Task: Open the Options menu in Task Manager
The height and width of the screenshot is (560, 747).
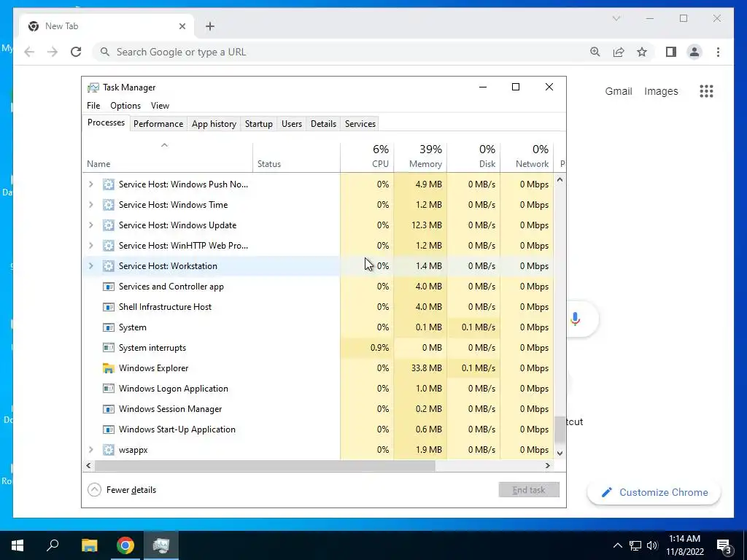Action: pyautogui.click(x=125, y=106)
